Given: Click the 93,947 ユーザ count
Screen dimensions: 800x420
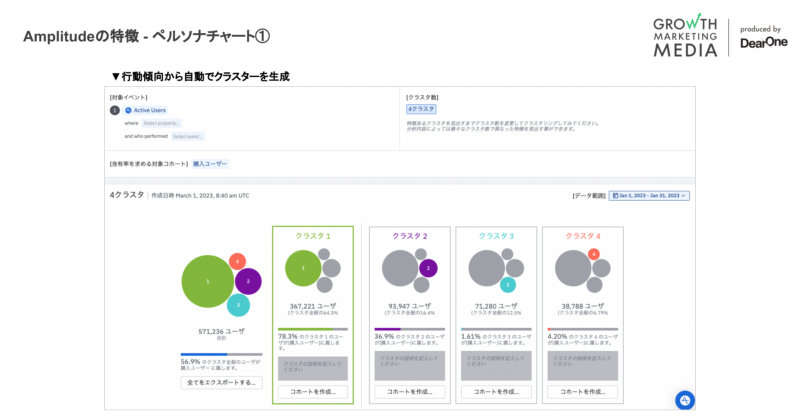Looking at the screenshot, I should coord(410,306).
